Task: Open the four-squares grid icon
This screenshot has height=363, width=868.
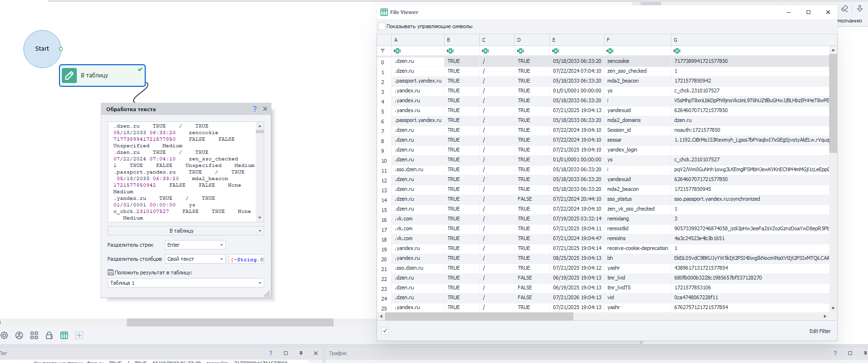Action: click(34, 335)
